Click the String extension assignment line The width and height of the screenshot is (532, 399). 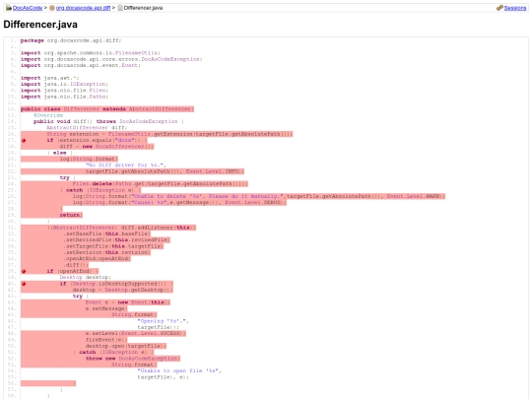pyautogui.click(x=169, y=134)
